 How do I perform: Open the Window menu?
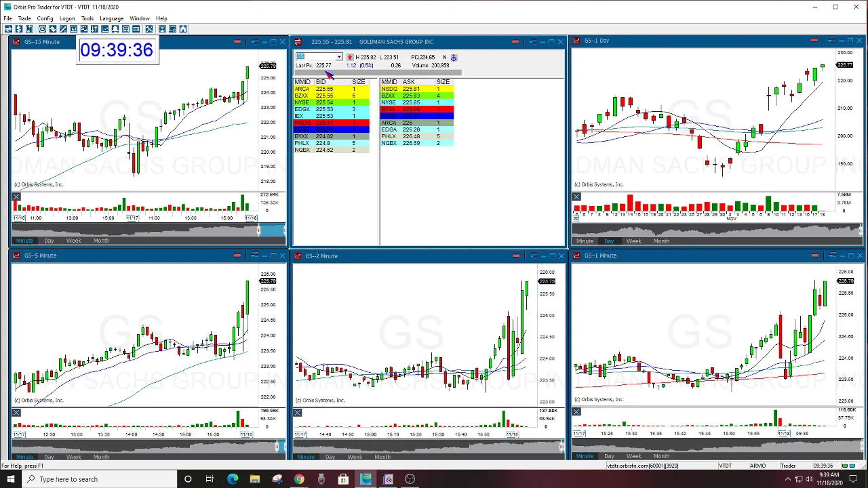pos(140,18)
